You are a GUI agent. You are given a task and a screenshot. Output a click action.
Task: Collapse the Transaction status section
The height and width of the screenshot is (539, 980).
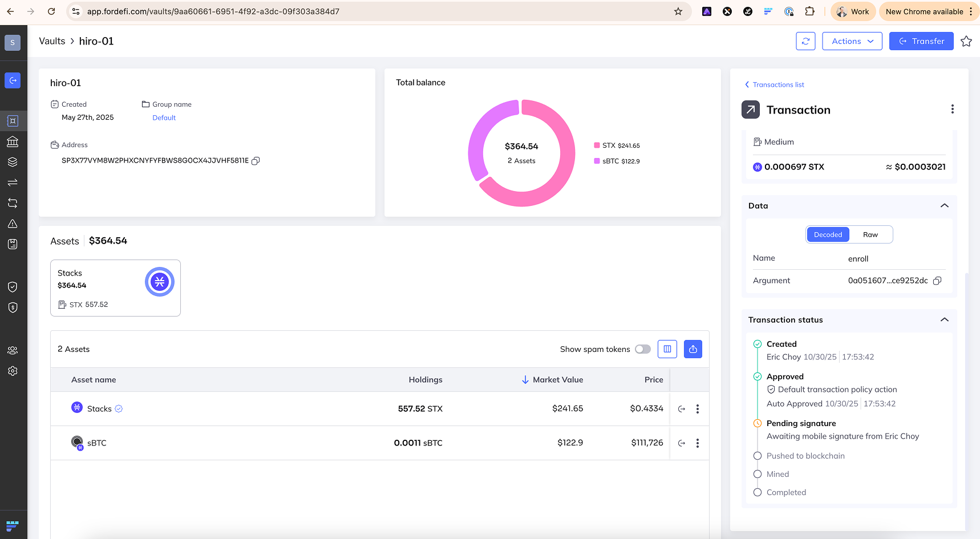[x=944, y=320]
